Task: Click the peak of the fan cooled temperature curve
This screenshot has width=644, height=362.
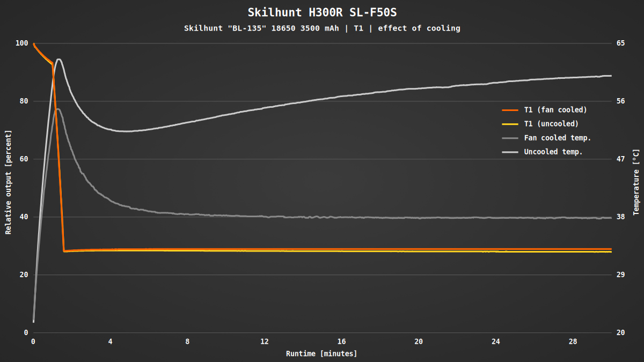Action: point(58,109)
